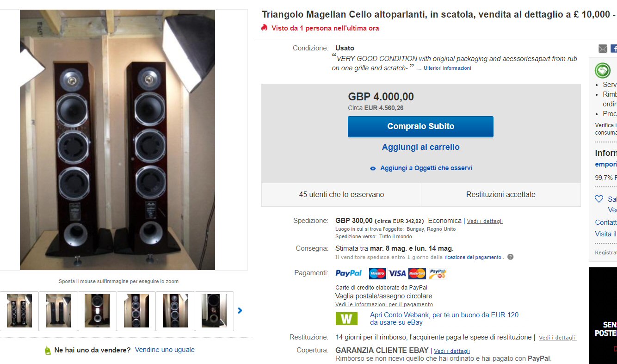Expand shipping 'Vedi i dettagli' link
This screenshot has height=364, width=617.
coord(485,221)
